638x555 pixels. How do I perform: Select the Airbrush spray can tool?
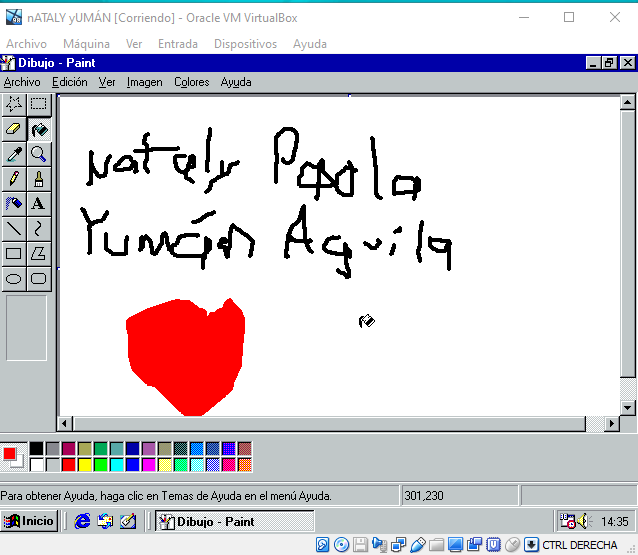pyautogui.click(x=14, y=204)
